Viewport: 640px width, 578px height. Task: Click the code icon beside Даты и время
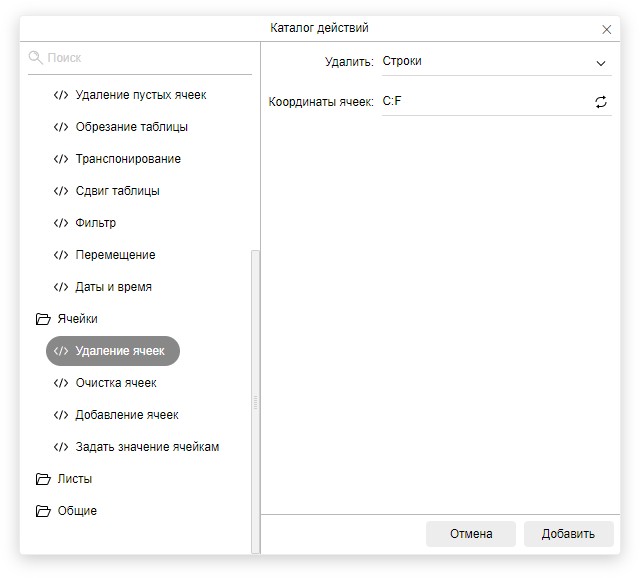pos(61,287)
